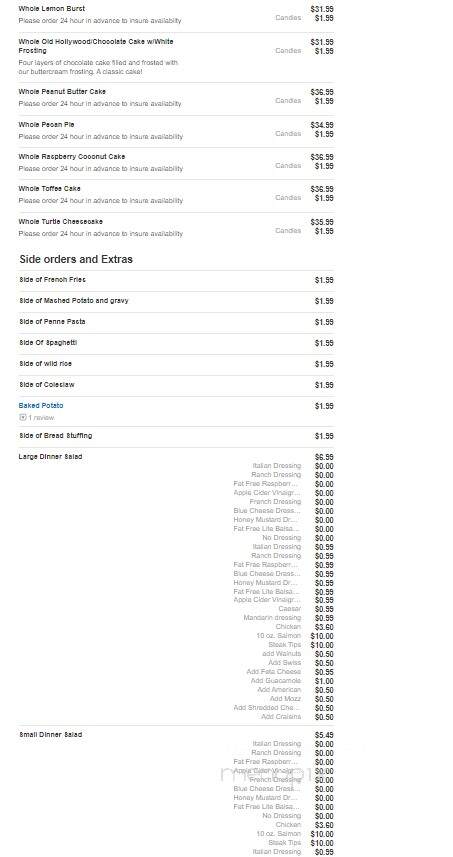Open the Large Dinner Salad item
The image size is (453, 857).
[50, 456]
